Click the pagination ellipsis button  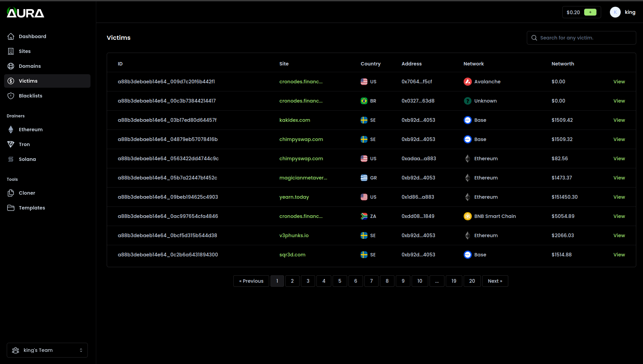coord(437,281)
